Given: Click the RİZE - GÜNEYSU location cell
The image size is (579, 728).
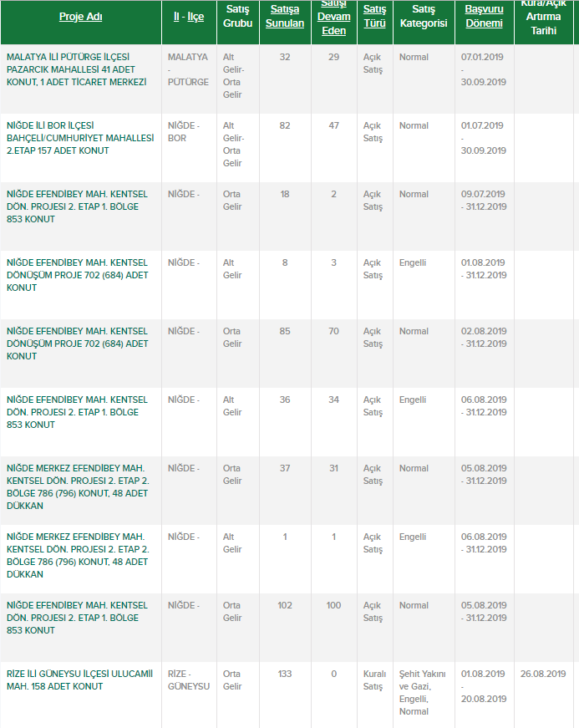Looking at the screenshot, I should tap(188, 680).
